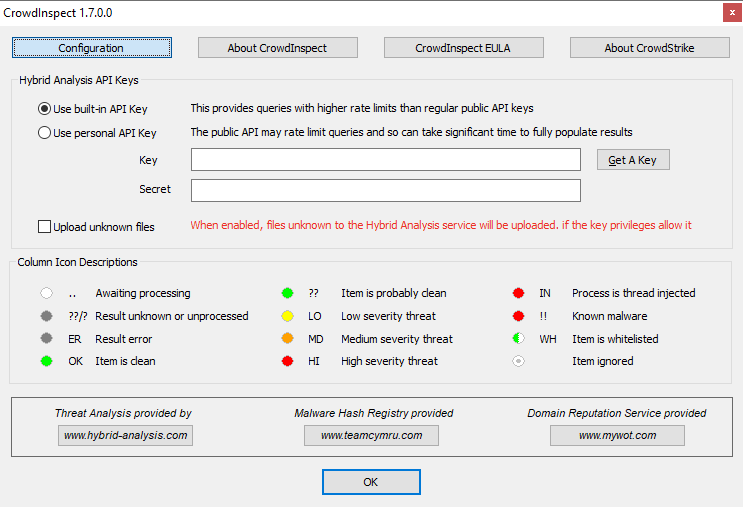The image size is (743, 507).
Task: Click the 'WH' code text
Action: tap(548, 339)
